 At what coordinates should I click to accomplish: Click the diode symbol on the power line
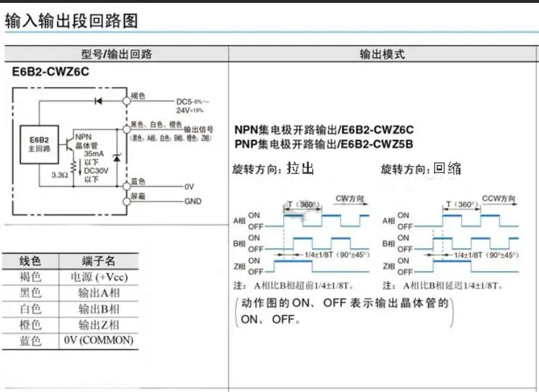(99, 101)
